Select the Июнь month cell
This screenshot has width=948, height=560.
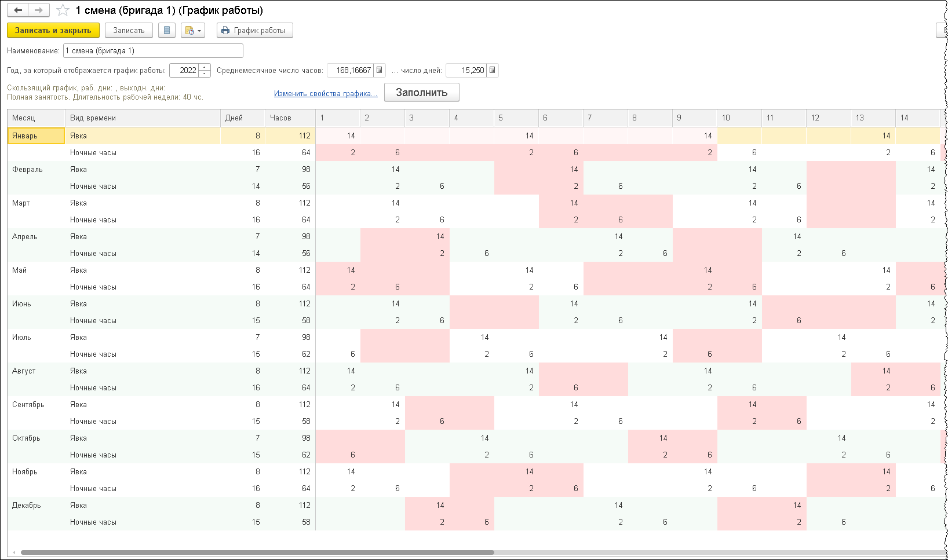(36, 303)
